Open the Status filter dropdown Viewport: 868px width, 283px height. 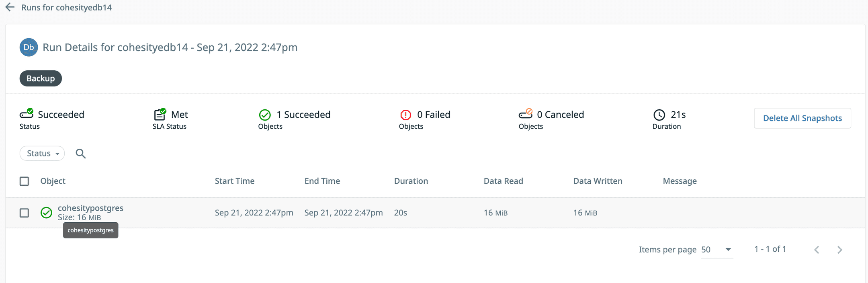(x=42, y=154)
